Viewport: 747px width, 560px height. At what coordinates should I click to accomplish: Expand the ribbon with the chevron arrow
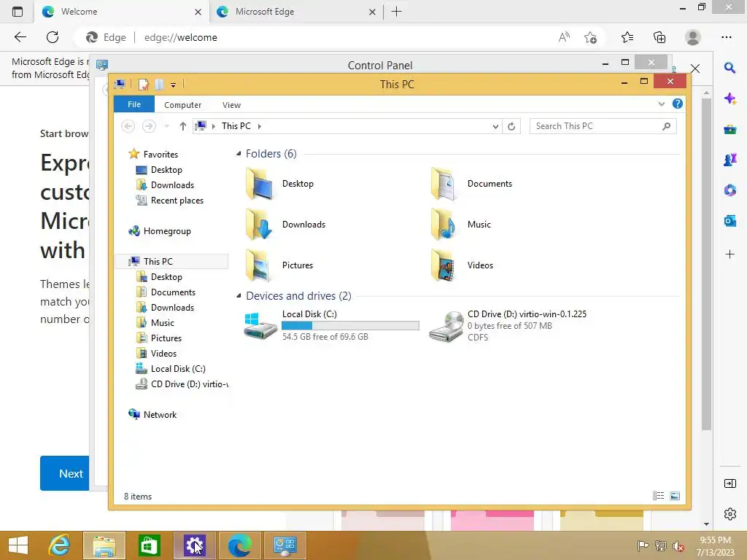(661, 104)
